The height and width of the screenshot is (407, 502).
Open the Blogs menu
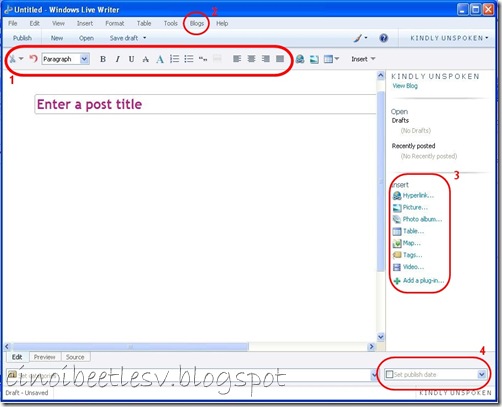pos(197,23)
